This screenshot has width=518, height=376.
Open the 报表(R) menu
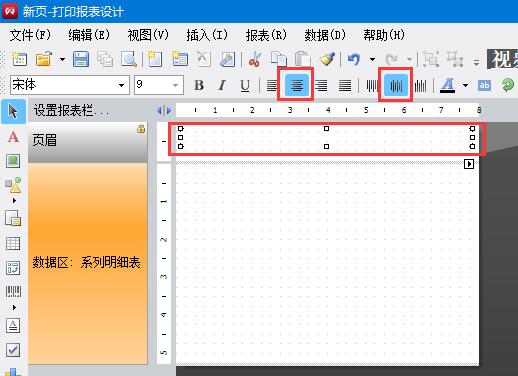click(266, 35)
